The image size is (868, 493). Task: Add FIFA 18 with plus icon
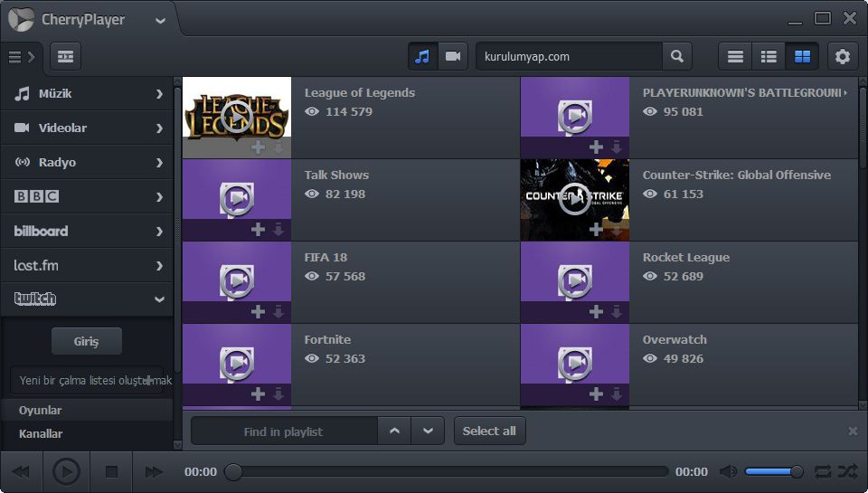tap(258, 312)
